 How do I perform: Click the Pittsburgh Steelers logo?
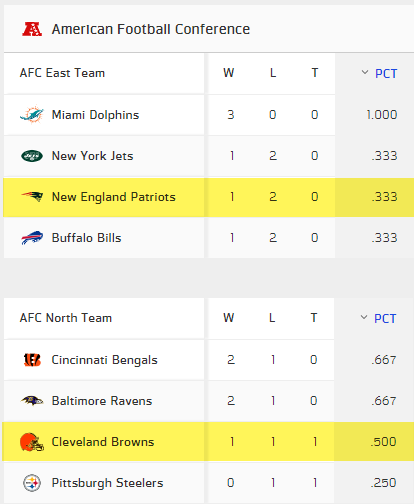32,483
